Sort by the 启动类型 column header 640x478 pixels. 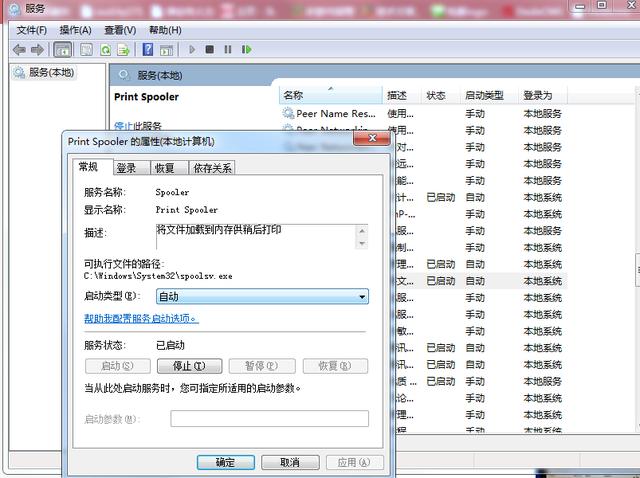coord(489,96)
